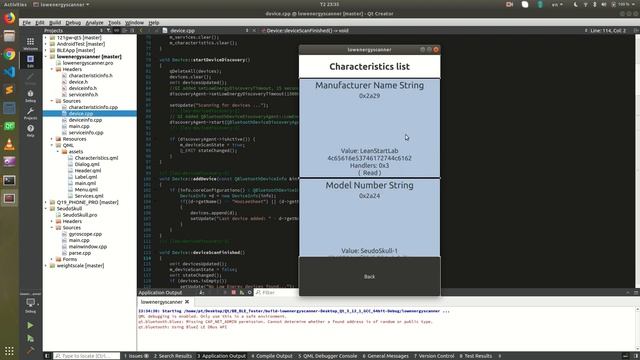
Task: Open the Window menu
Action: [x=134, y=23]
